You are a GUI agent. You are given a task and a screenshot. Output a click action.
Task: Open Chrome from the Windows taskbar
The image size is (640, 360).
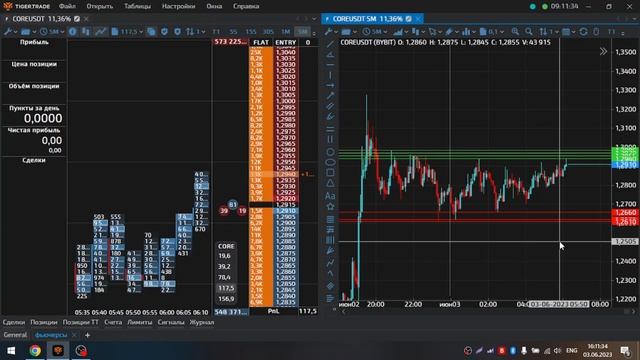35,351
